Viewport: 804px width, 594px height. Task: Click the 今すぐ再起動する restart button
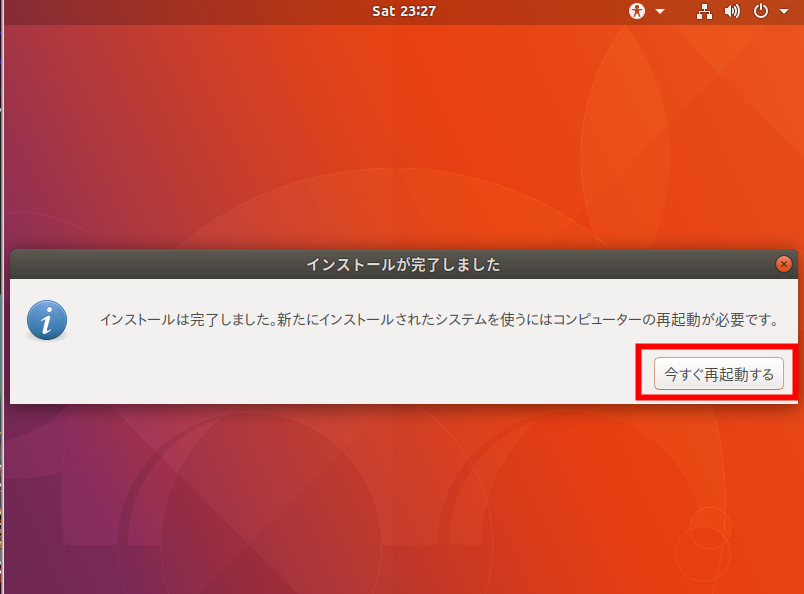tap(718, 374)
